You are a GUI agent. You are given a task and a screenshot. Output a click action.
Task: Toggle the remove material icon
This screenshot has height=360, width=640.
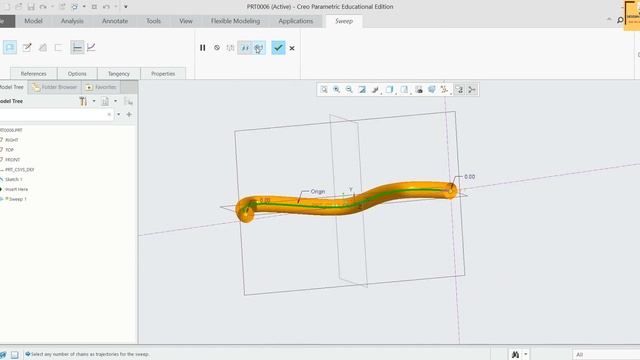42,47
